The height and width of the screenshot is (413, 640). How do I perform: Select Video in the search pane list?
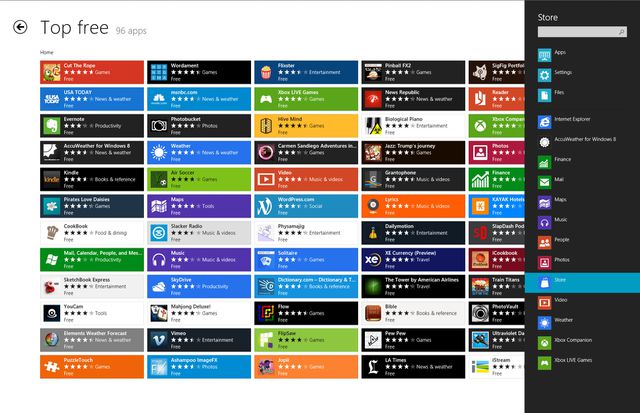pos(582,302)
